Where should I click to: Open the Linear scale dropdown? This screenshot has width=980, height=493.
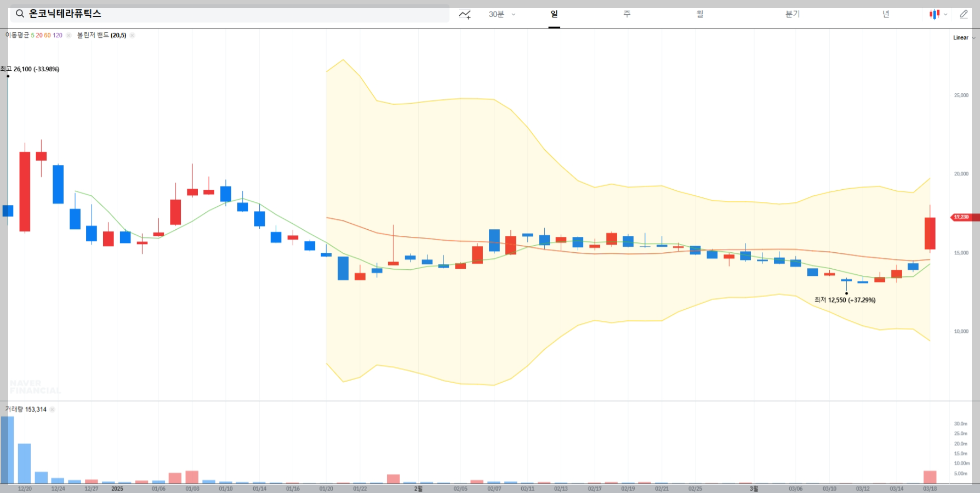click(x=964, y=38)
